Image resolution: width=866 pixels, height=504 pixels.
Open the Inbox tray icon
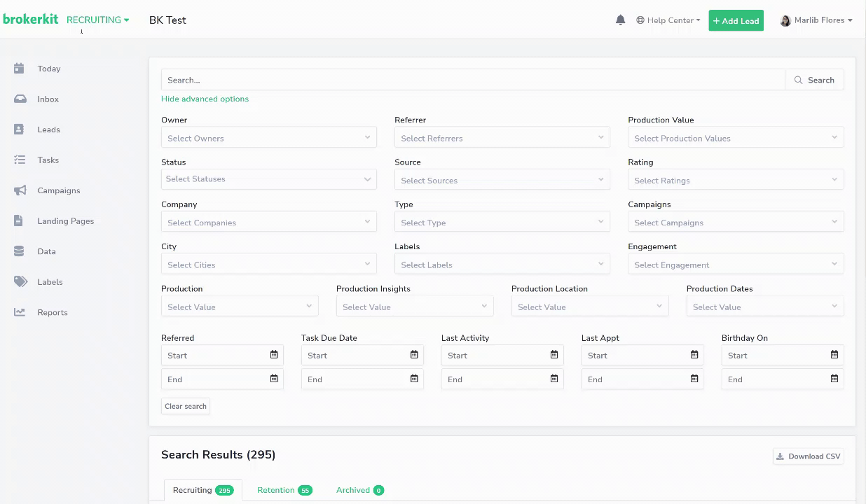pos(20,99)
